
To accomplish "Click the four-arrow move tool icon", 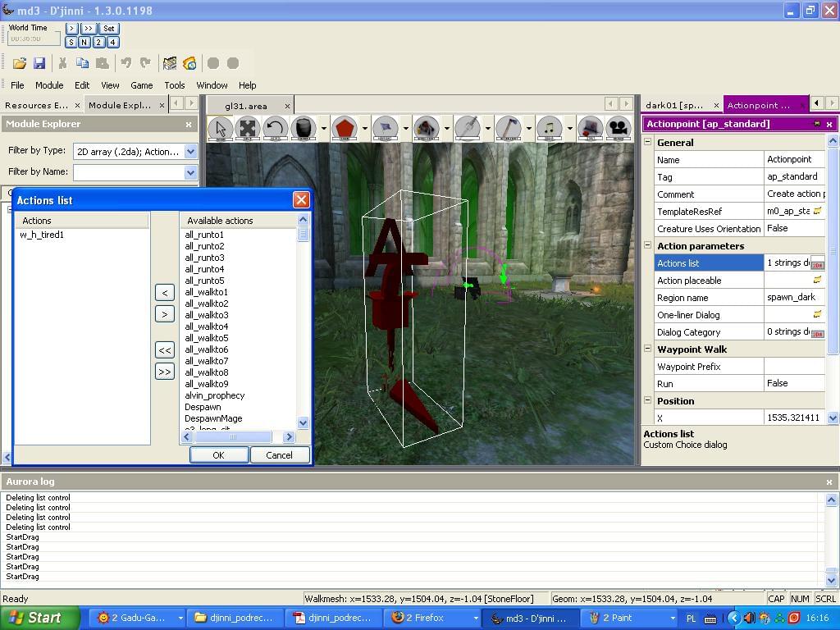I will (247, 129).
